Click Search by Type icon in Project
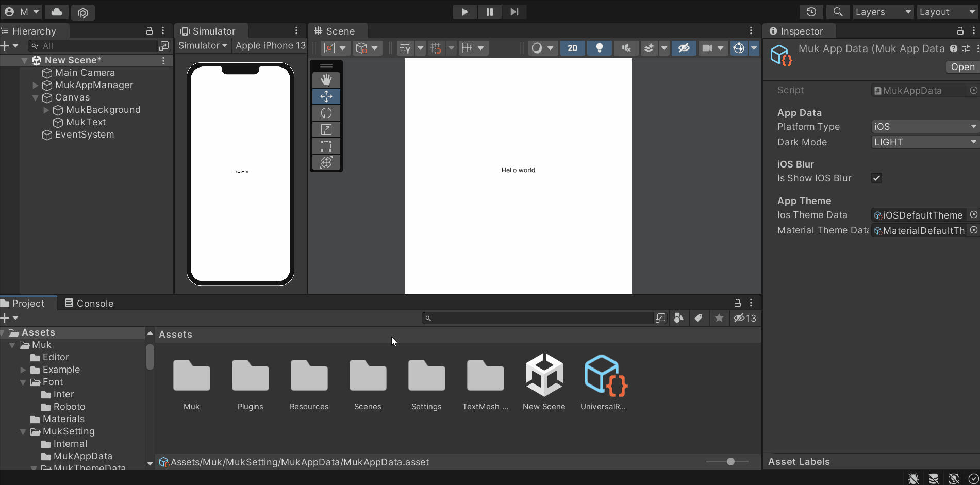 678,318
